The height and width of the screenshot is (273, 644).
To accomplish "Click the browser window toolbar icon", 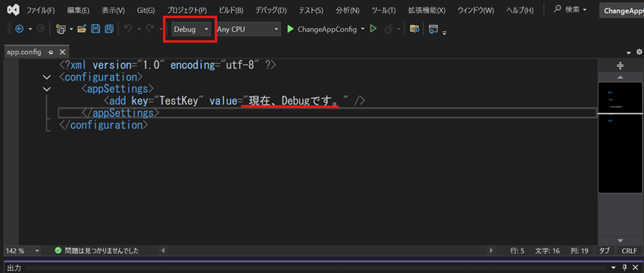I will point(433,29).
